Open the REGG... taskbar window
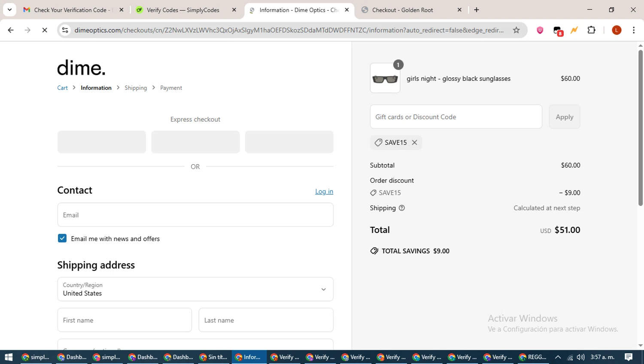 point(533,357)
